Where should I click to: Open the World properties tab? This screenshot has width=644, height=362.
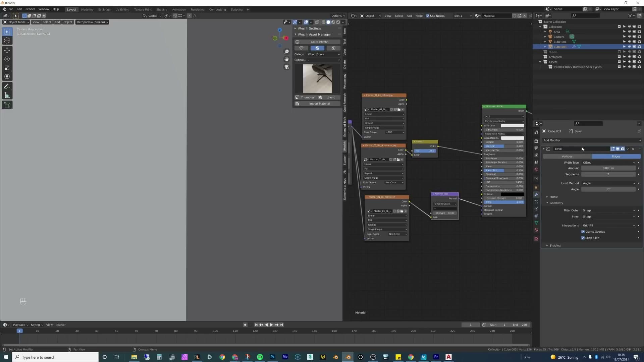536,170
